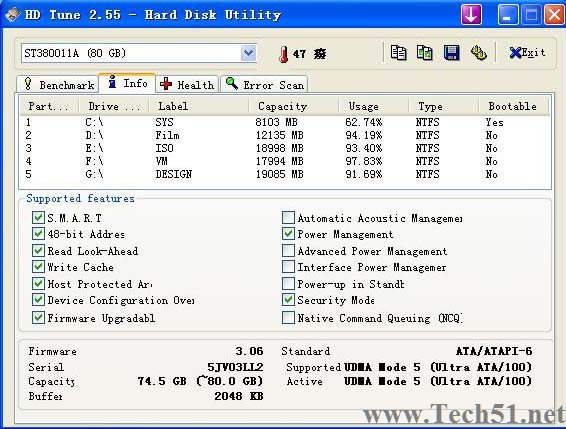
Task: Click the 97.83% usage value
Action: (x=363, y=161)
